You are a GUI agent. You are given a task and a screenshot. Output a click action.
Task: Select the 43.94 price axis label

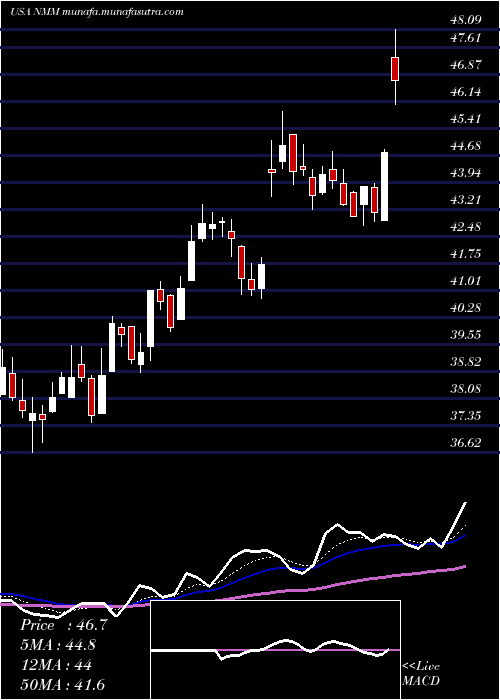(467, 173)
